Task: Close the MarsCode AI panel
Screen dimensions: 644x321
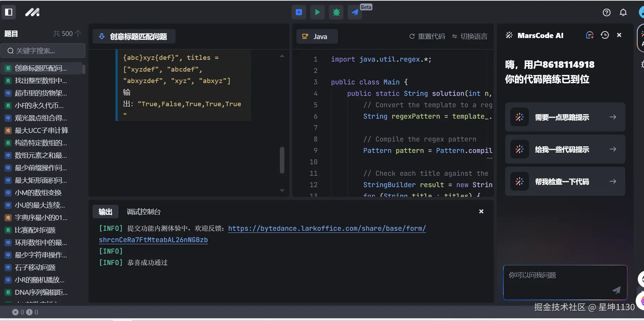Action: tap(619, 35)
